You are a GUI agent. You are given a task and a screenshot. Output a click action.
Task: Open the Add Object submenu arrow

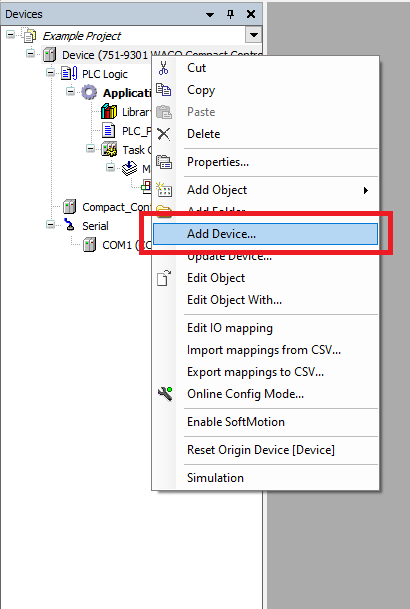(365, 190)
